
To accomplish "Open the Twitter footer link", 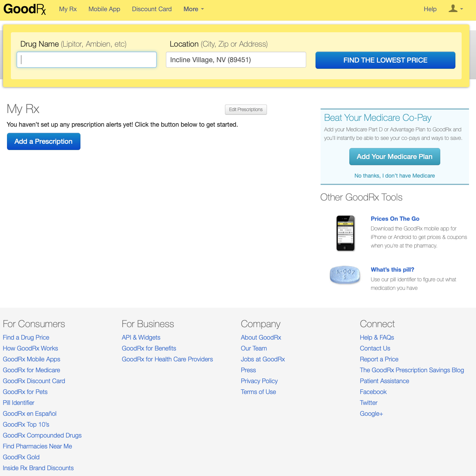I will click(x=369, y=403).
